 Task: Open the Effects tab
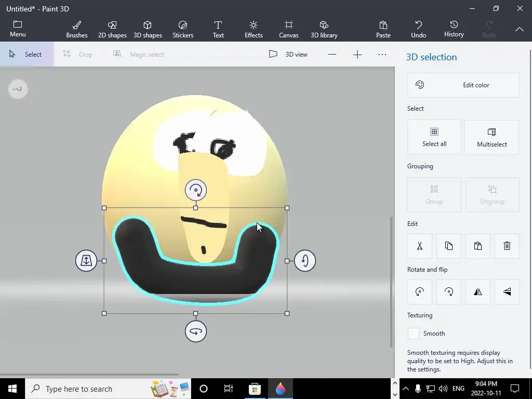254,30
